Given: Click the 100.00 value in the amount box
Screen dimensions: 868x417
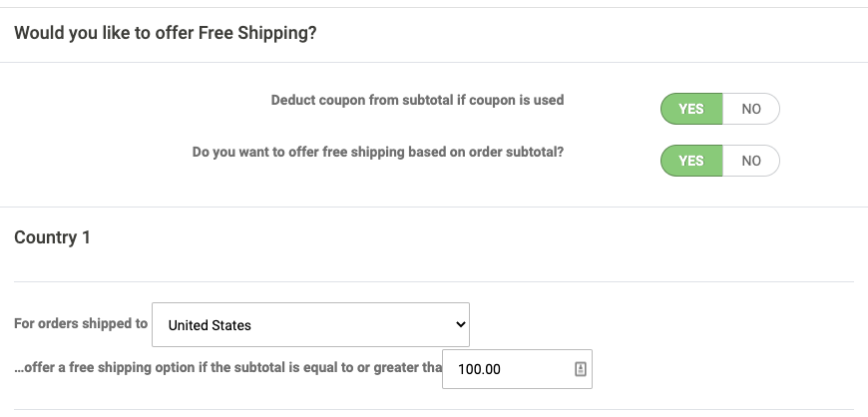Looking at the screenshot, I should click(479, 369).
